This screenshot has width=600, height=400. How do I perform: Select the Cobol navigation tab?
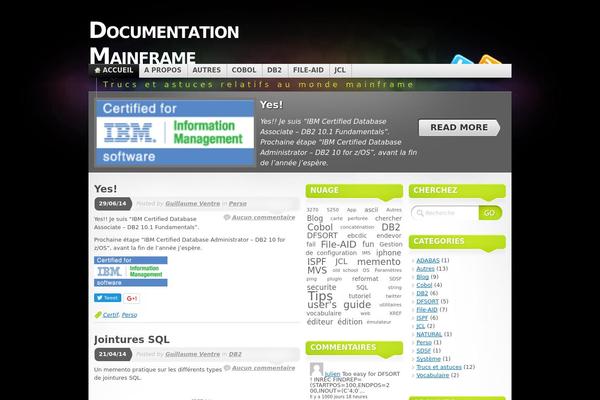coord(244,70)
